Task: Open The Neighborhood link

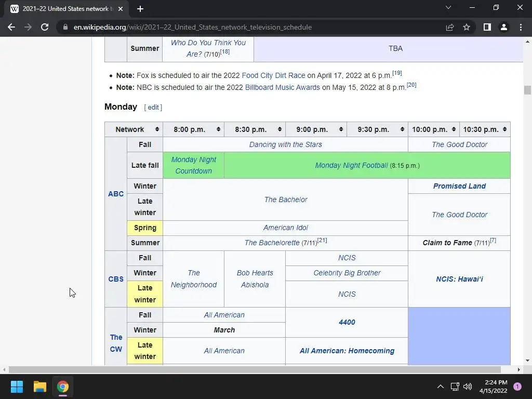Action: point(193,279)
